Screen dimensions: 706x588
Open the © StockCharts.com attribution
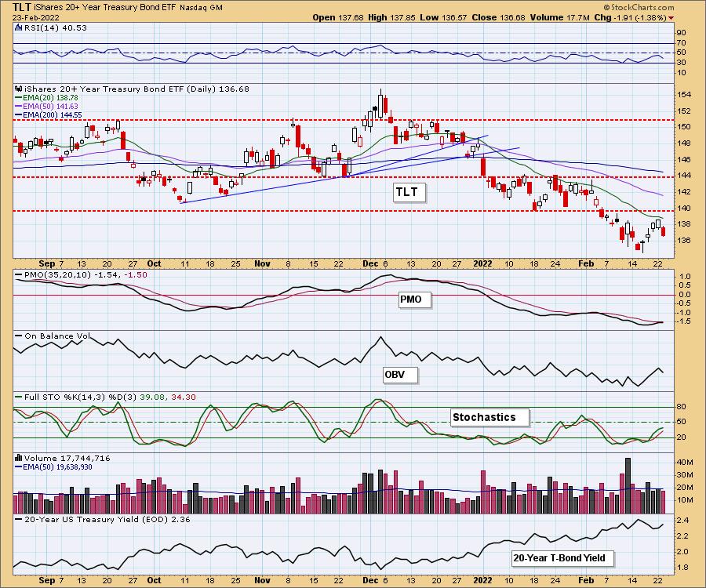pos(639,7)
